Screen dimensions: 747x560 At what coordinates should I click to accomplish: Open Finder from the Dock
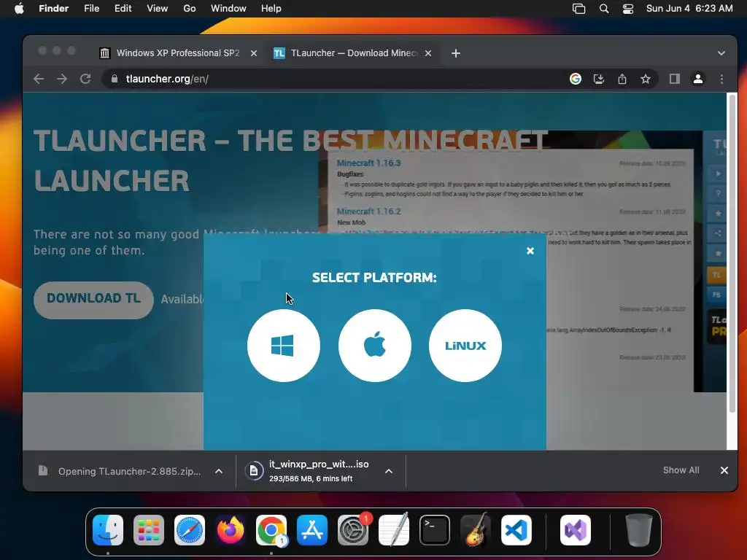click(x=108, y=530)
